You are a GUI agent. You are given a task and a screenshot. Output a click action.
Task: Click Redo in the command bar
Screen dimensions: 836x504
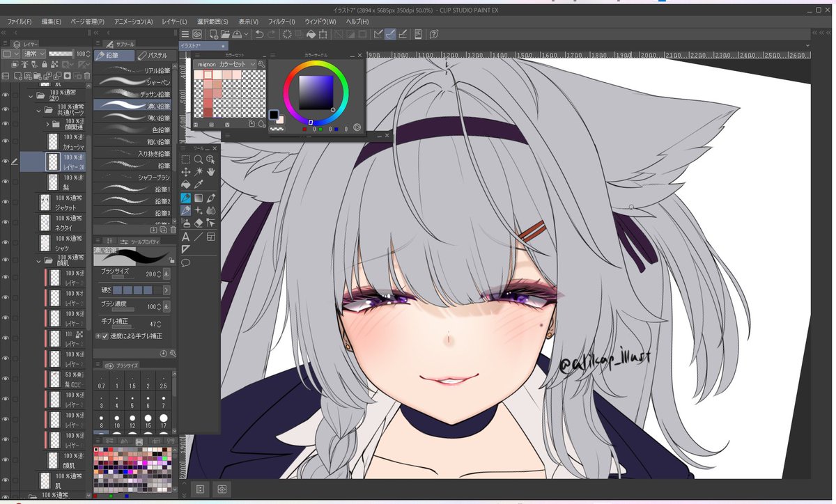(x=271, y=33)
